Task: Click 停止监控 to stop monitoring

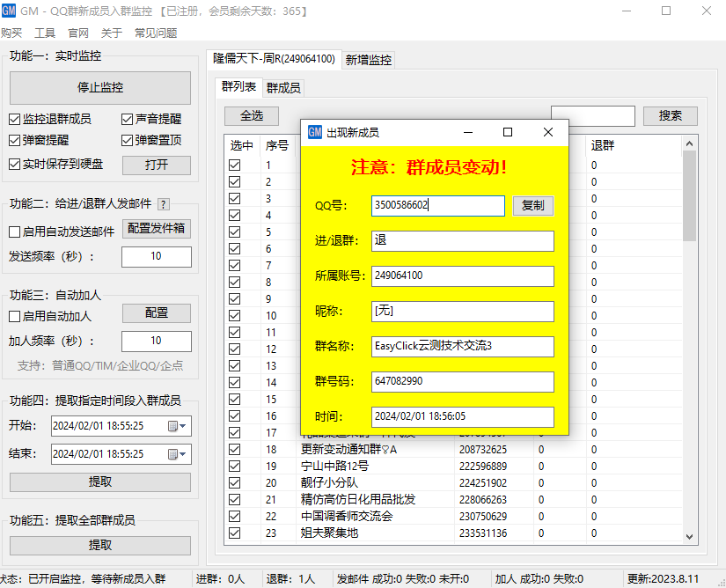Action: pos(99,88)
